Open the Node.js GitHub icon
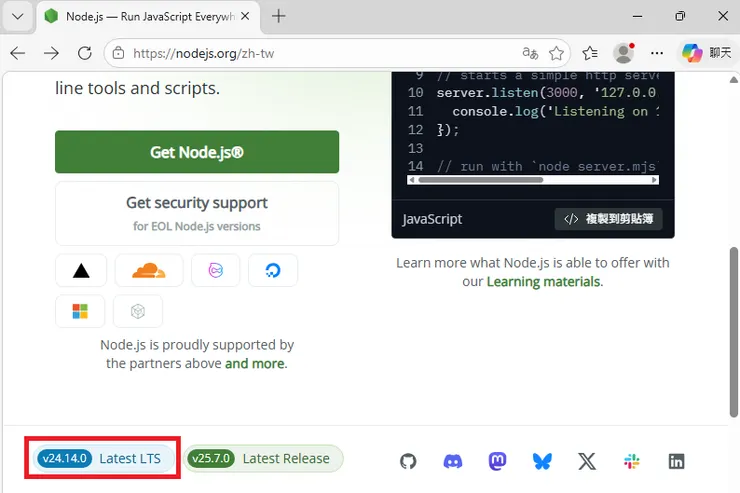Viewport: 740px width, 493px height. pos(408,461)
